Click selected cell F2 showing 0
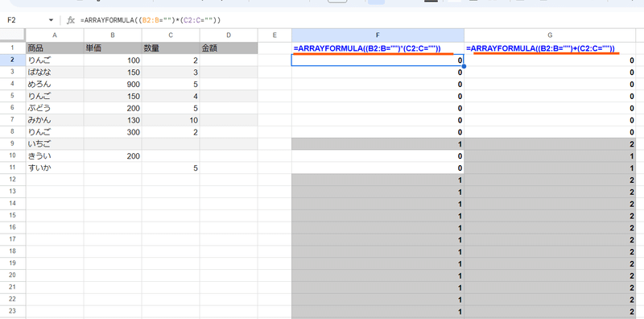The image size is (644, 319). (378, 60)
